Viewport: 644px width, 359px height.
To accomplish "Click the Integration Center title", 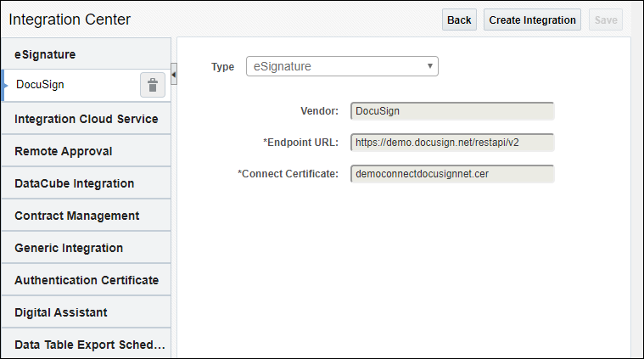I will tap(70, 20).
